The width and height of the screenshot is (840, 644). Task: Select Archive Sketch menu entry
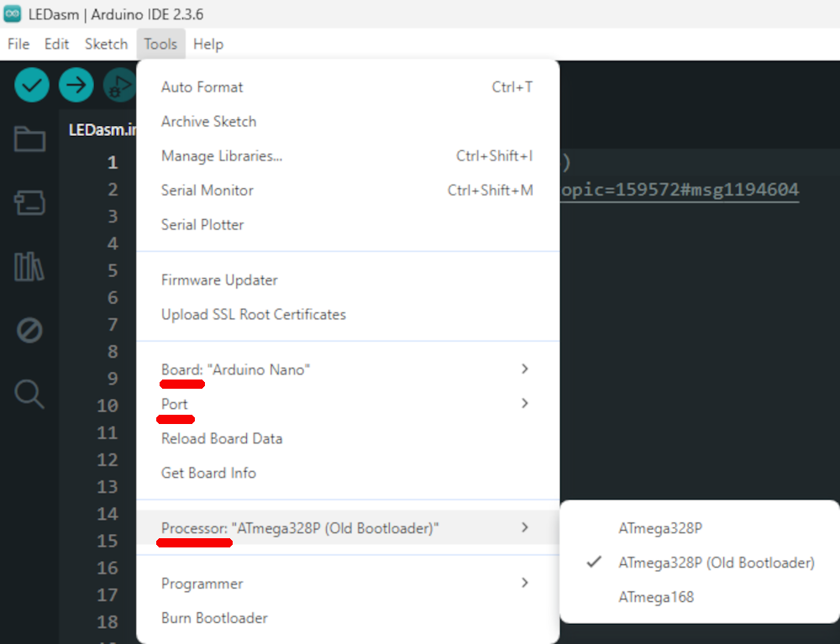349,122
